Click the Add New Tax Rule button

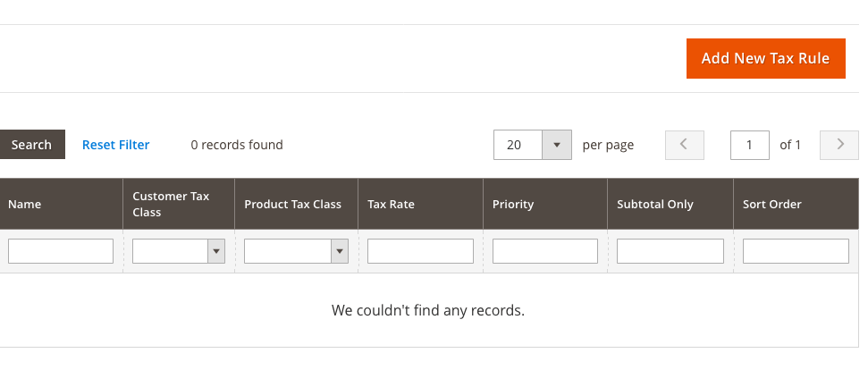point(765,59)
